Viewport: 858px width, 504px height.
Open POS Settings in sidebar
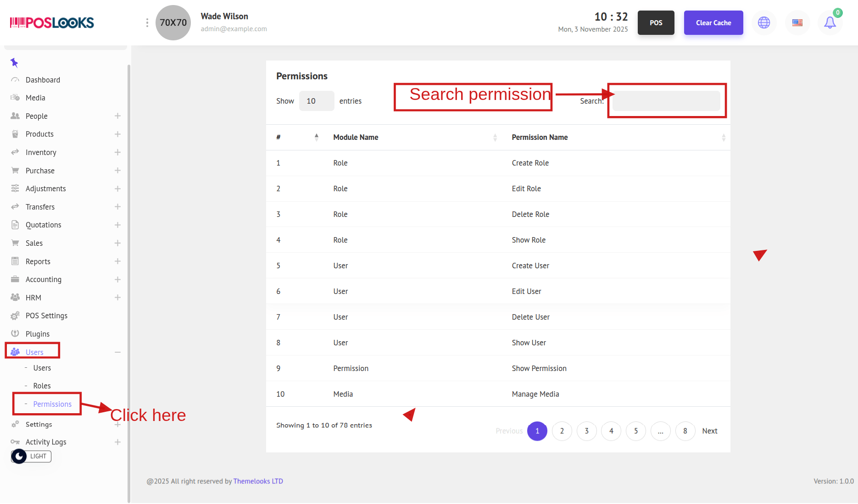point(46,316)
